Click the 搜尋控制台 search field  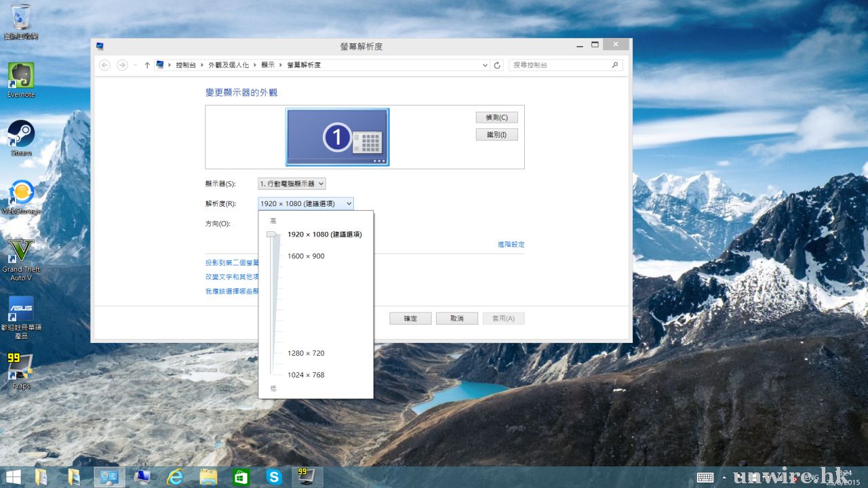click(559, 65)
